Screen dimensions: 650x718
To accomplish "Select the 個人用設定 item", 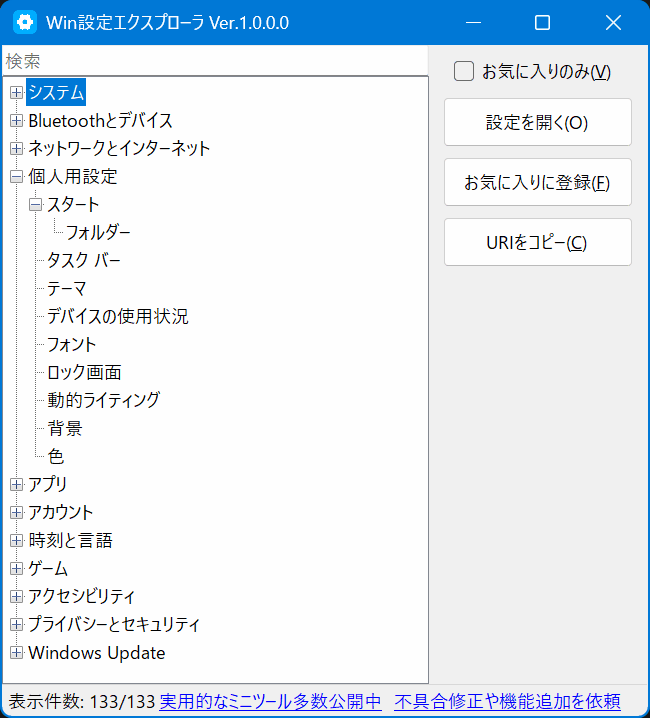I will tap(73, 177).
